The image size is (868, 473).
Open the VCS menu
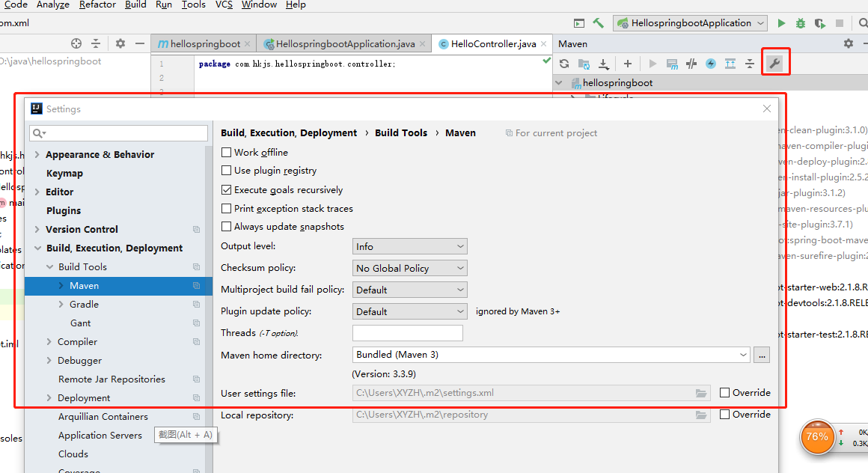(x=224, y=4)
